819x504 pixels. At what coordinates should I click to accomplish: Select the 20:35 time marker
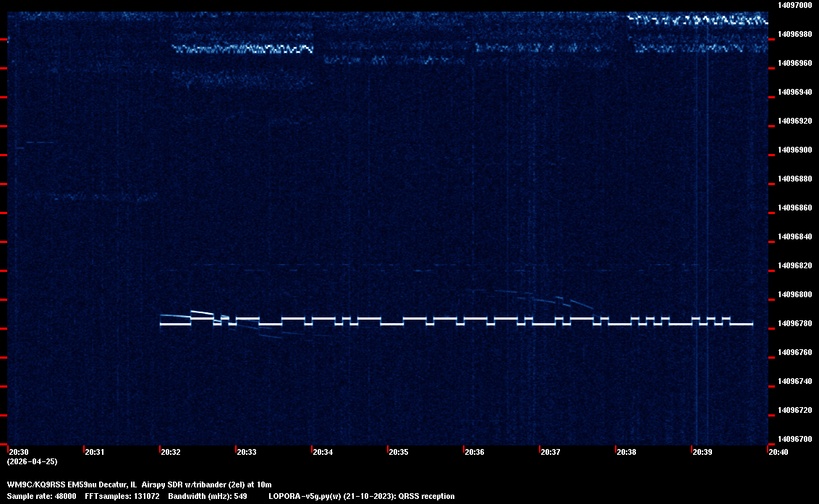click(x=399, y=452)
